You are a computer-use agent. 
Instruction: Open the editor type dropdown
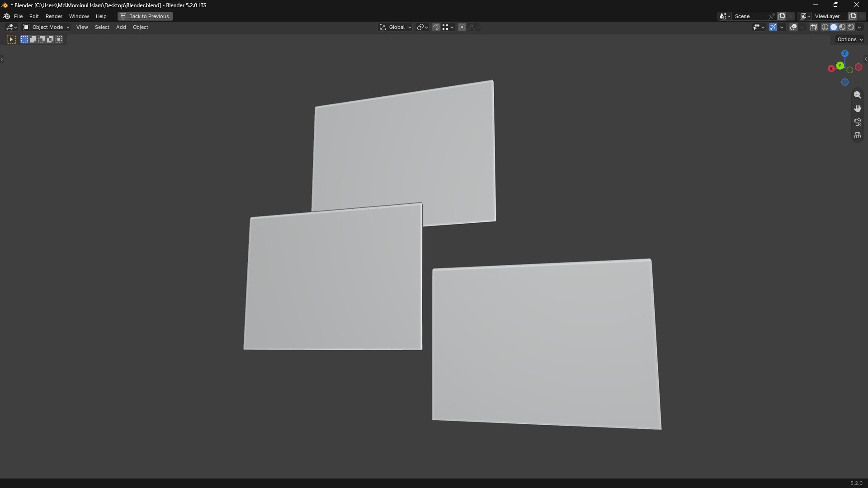click(x=11, y=28)
